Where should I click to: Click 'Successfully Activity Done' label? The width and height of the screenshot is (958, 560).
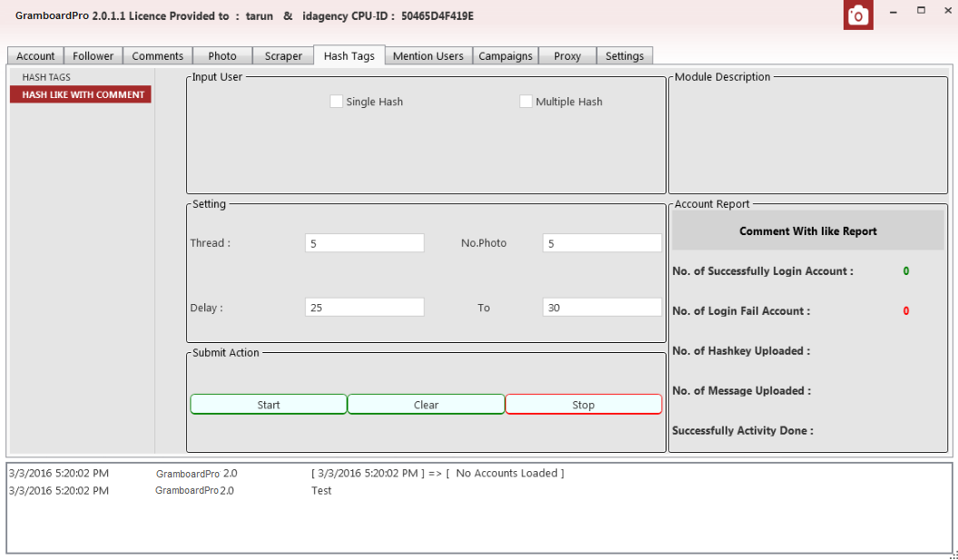point(743,430)
